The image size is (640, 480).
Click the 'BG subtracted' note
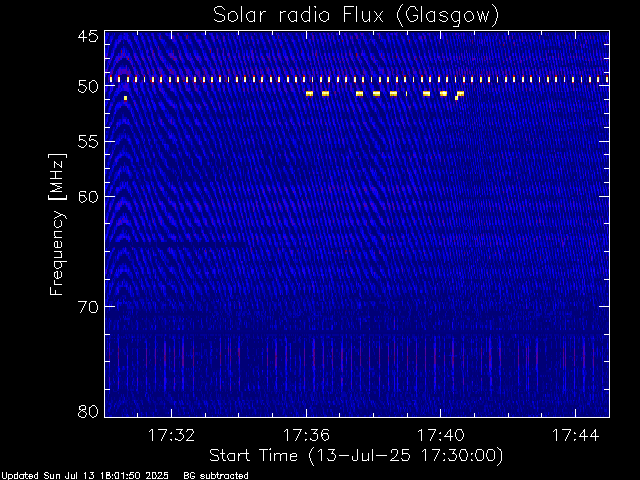216,476
